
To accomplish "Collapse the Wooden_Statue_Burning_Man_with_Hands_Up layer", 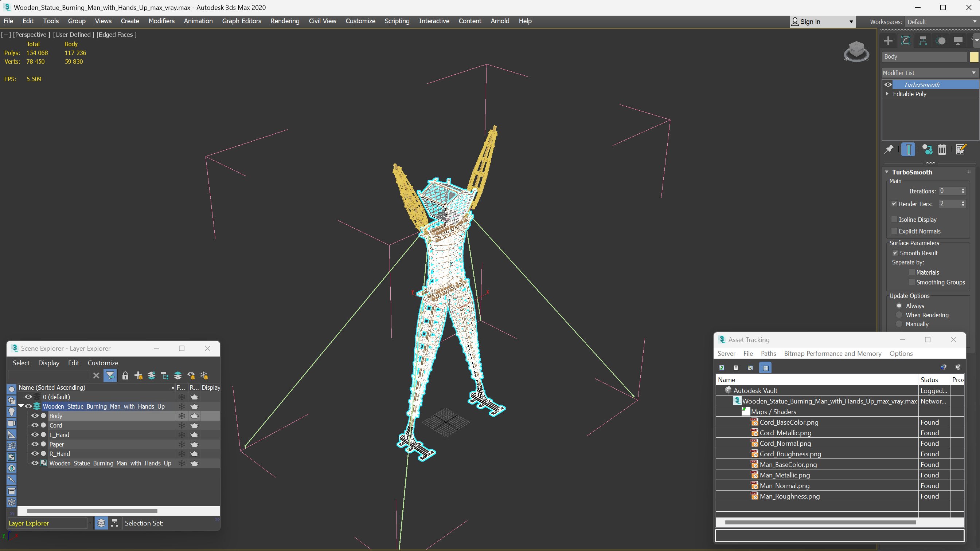I will [21, 406].
